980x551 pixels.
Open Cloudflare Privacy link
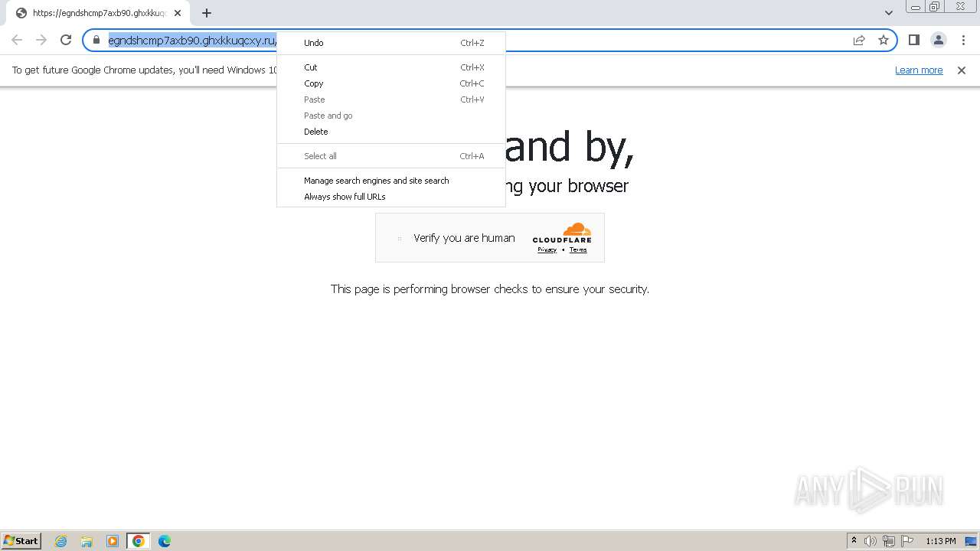coord(547,249)
